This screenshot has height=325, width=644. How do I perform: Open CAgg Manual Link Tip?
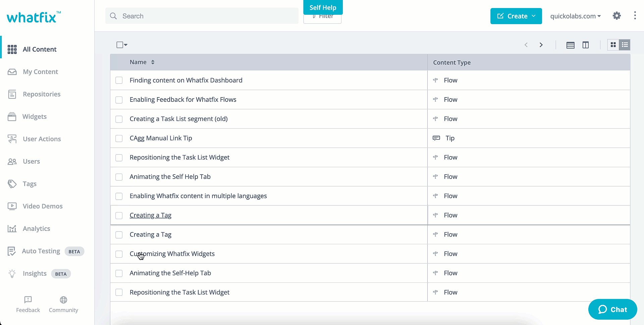click(x=161, y=138)
